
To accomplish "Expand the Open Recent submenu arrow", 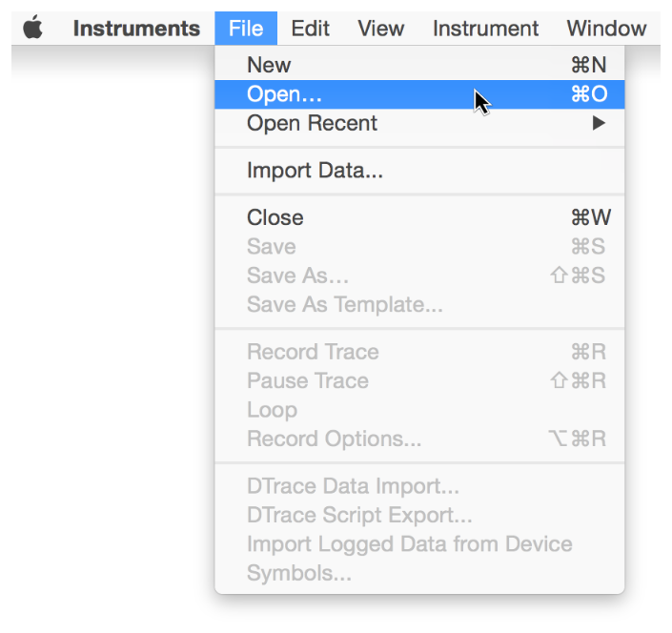I will tap(599, 123).
